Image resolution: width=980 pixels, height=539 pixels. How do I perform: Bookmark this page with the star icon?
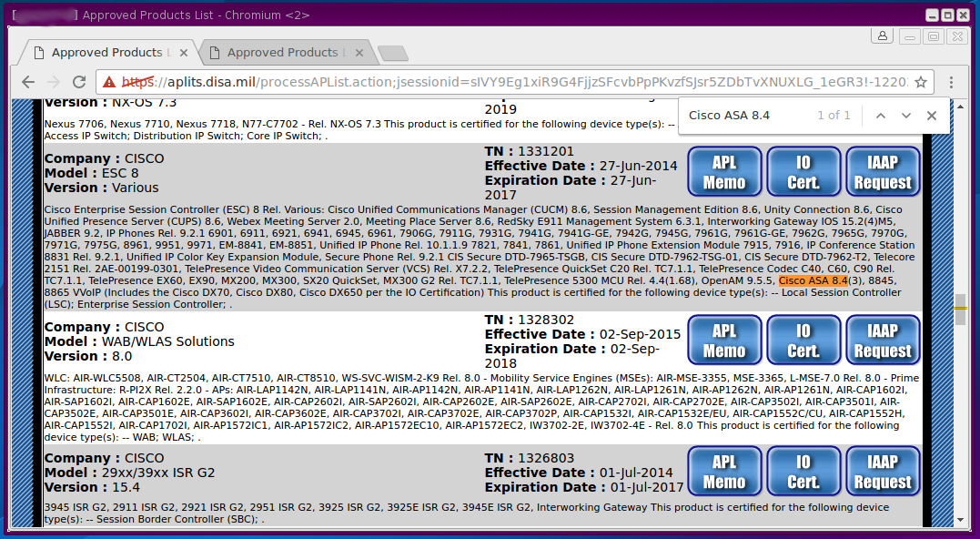click(x=921, y=82)
